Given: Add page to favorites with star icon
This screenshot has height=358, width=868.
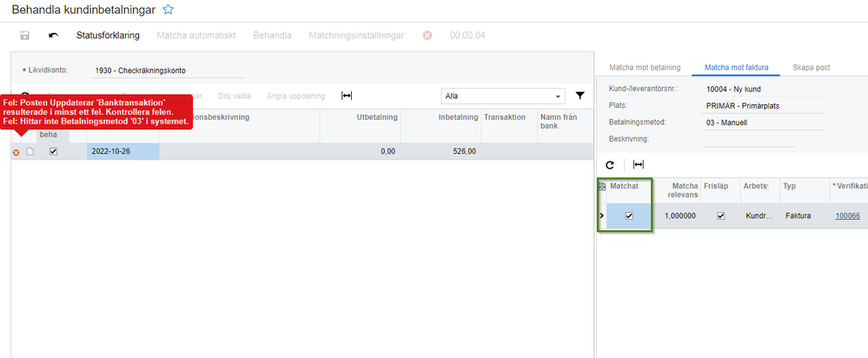Looking at the screenshot, I should [x=169, y=9].
